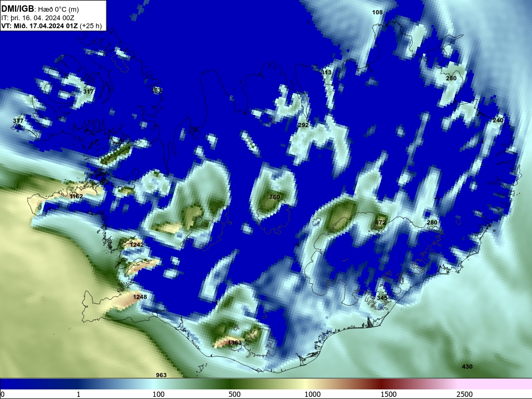Click the 'IT: þri. 16. 04. 2024 00Z' line

point(38,18)
